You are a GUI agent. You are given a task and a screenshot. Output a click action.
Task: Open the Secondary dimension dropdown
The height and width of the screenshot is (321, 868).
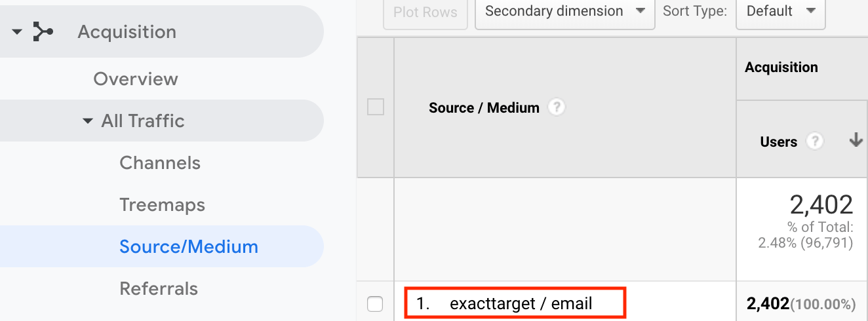(564, 11)
